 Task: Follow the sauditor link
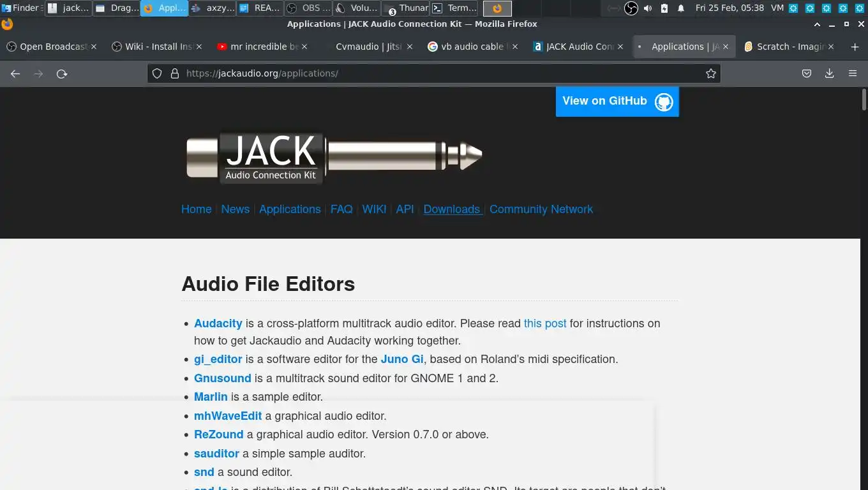click(x=216, y=454)
